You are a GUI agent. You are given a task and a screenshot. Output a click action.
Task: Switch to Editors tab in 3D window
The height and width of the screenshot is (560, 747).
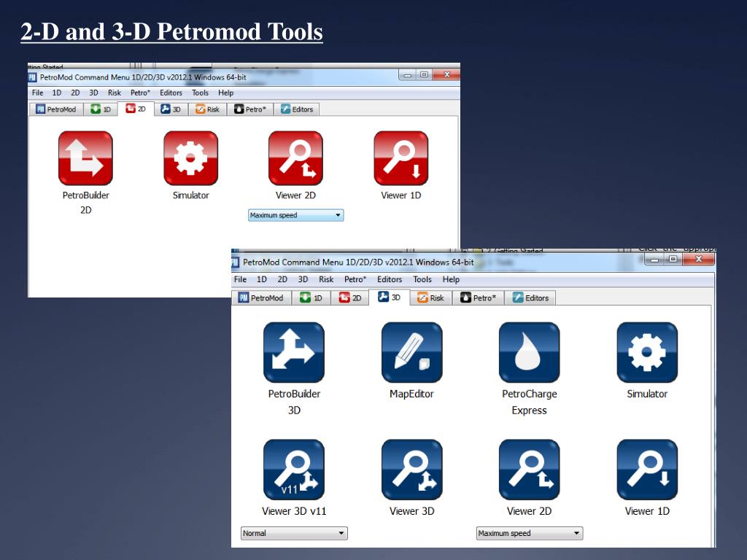[530, 298]
